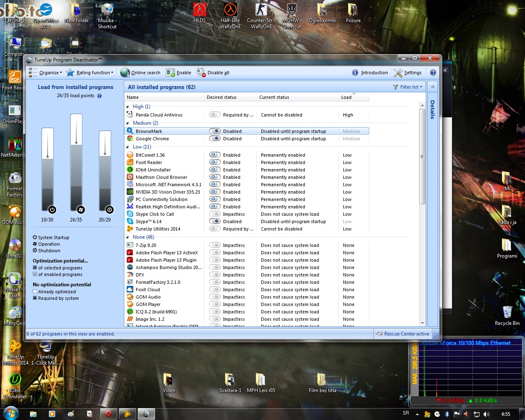
Task: Click the System Startup load gauge bar
Action: click(48, 169)
